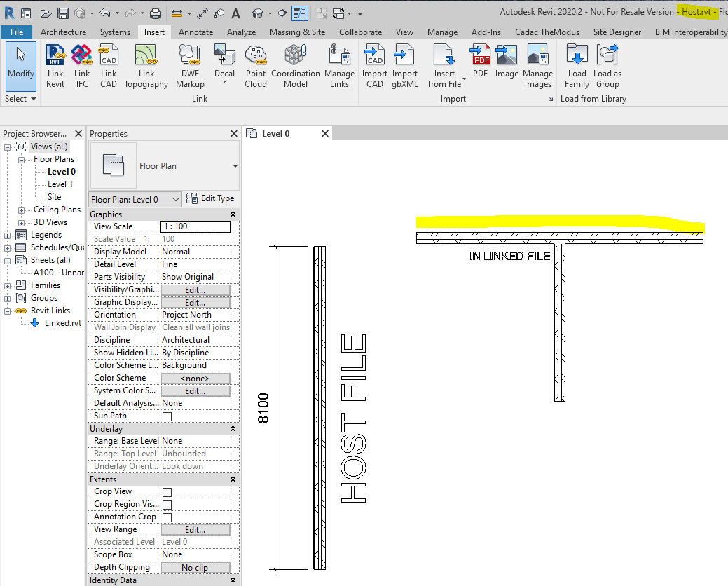Viewport: 728px width, 586px height.
Task: Choose the Coordination Model tool
Action: pos(296,66)
